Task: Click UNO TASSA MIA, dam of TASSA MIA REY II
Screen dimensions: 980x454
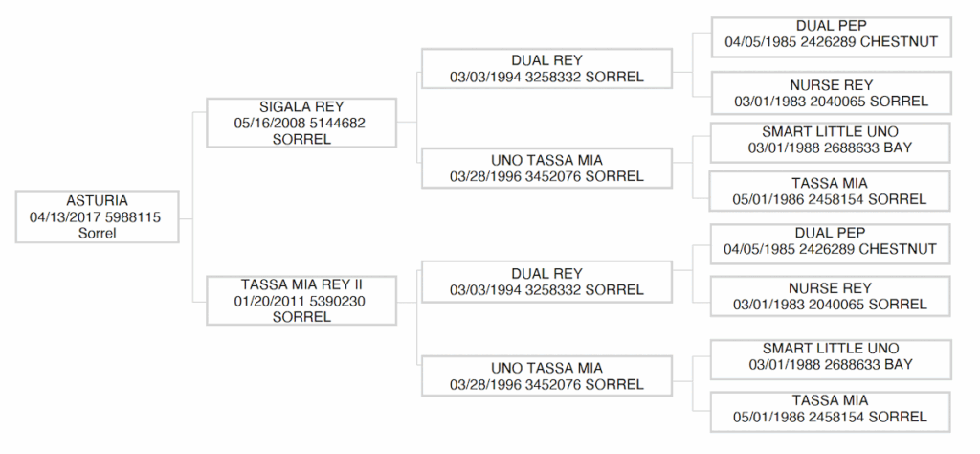Action: tap(546, 375)
